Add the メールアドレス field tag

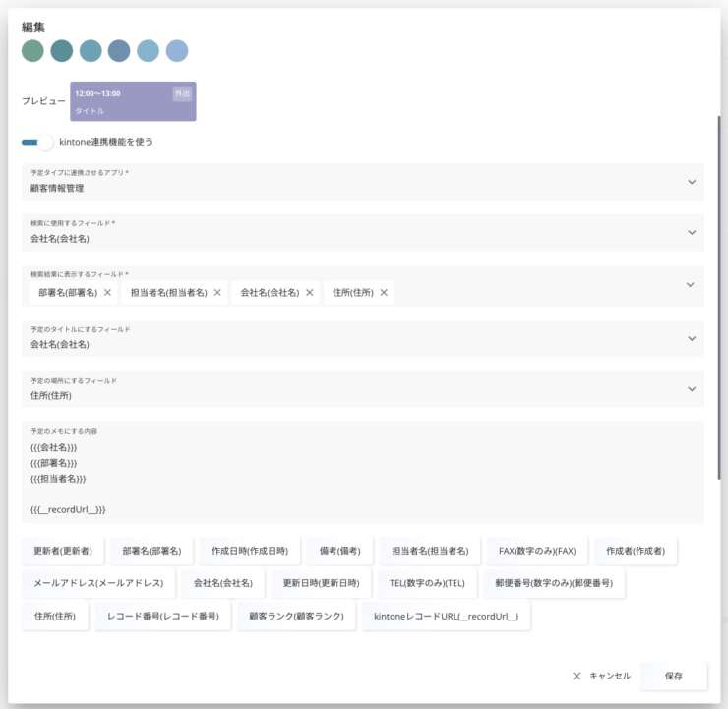(x=98, y=583)
